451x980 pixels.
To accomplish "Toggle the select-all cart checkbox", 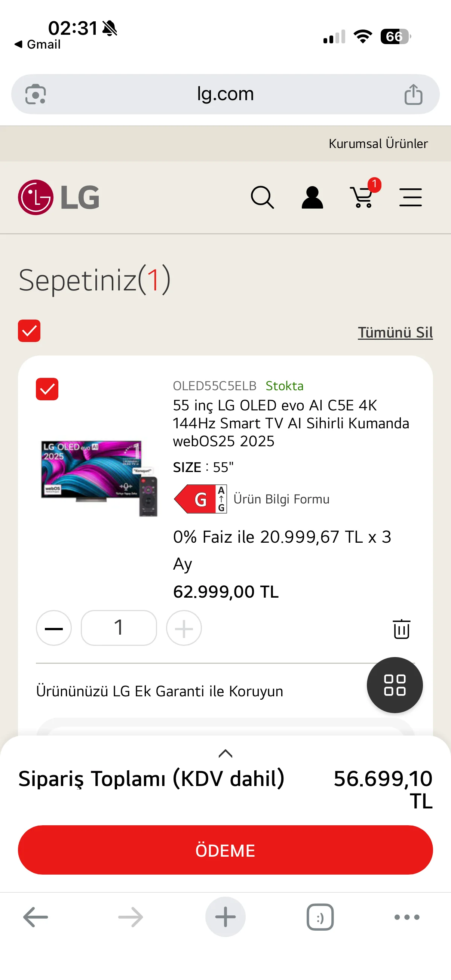I will coord(29,331).
